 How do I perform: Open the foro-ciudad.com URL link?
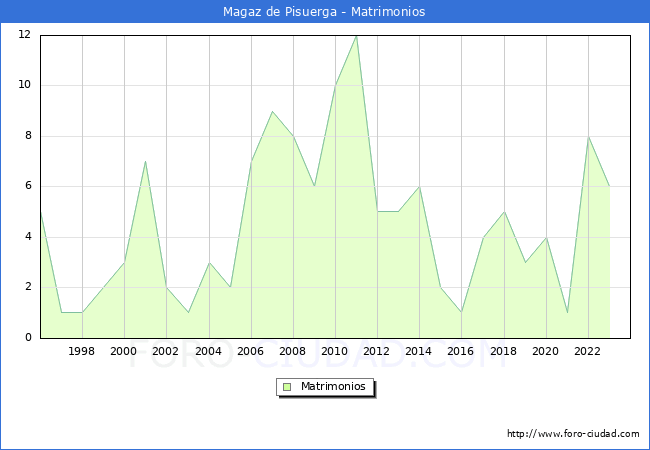tap(573, 434)
